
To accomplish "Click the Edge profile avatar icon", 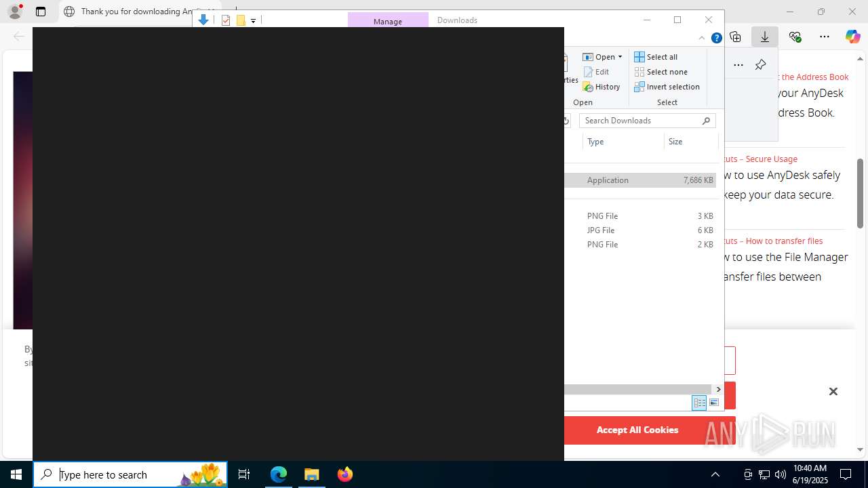I will point(15,12).
